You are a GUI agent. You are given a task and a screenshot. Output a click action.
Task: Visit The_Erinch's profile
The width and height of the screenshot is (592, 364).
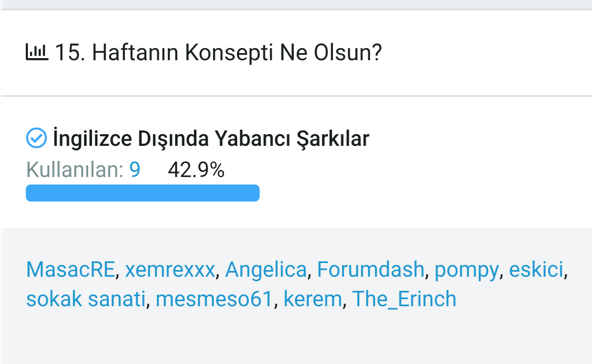[x=404, y=299]
